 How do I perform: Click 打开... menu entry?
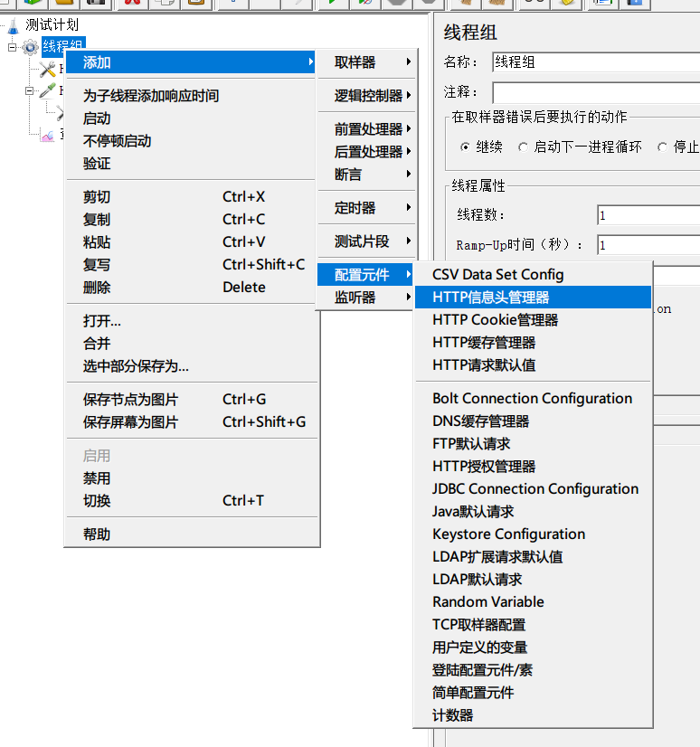pos(192,321)
